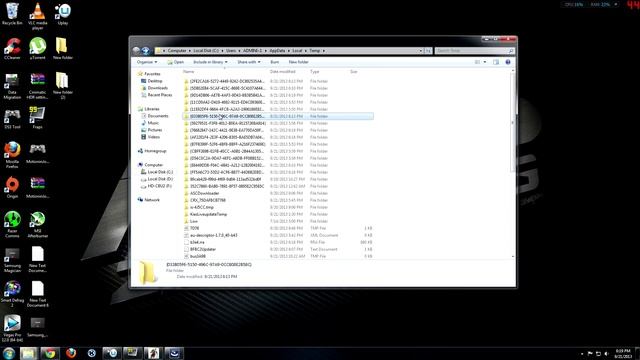Screen dimensions: 640x360
Task: Click the volume icon in system tray
Action: click(x=606, y=353)
